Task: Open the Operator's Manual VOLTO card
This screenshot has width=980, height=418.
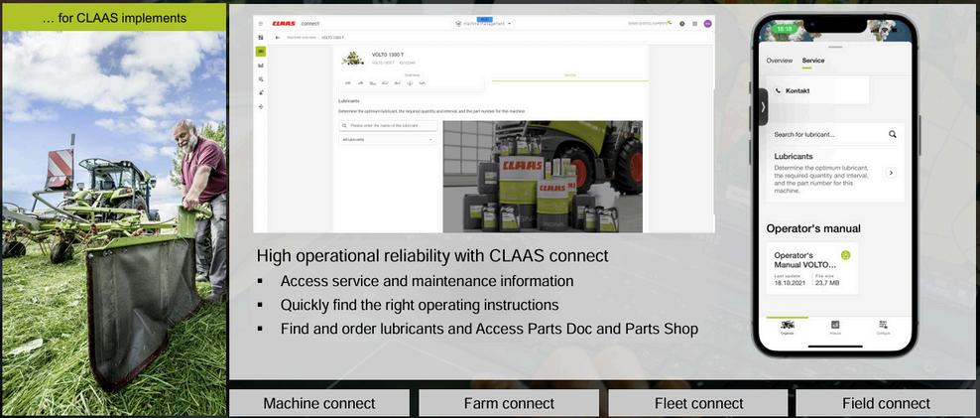Action: [x=812, y=268]
